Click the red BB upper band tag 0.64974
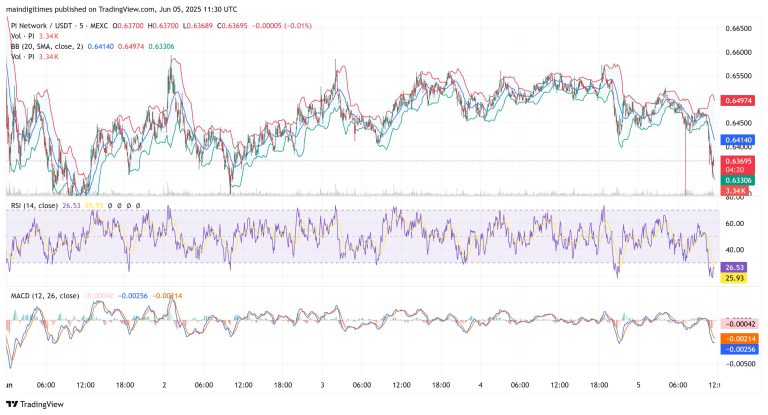This screenshot has height=415, width=768. (x=739, y=100)
